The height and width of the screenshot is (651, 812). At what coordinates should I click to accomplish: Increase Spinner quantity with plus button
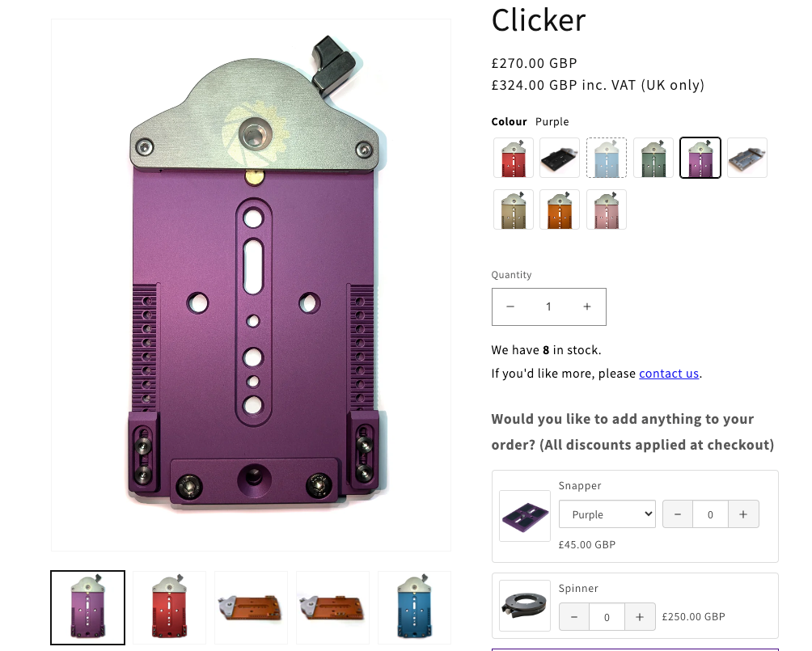640,617
